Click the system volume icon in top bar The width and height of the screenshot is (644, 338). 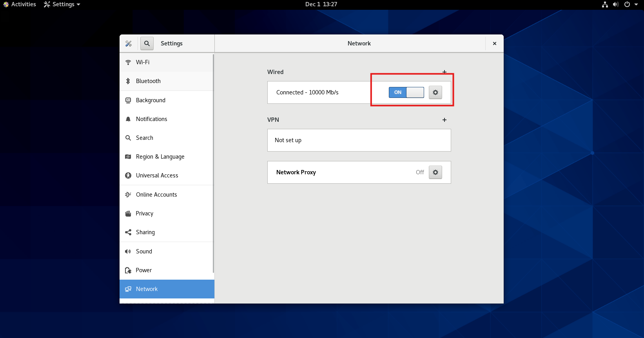[615, 4]
